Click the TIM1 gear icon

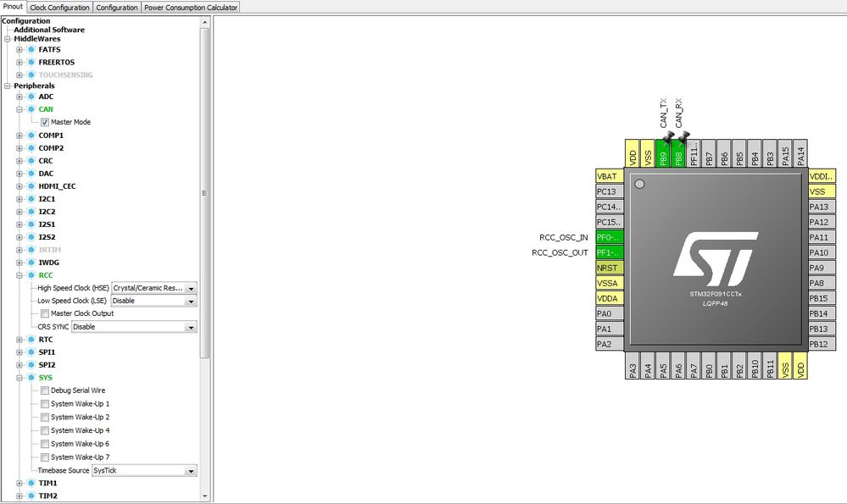pos(31,484)
